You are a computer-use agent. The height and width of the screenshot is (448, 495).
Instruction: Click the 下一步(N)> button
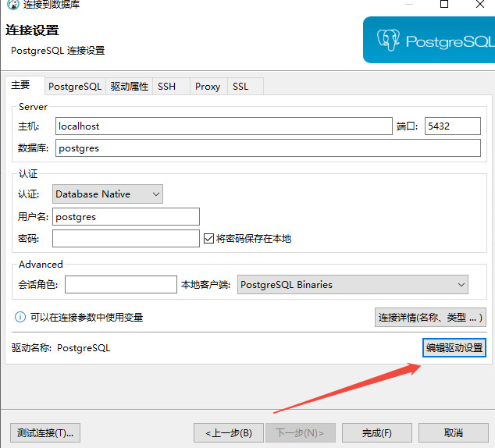tap(301, 433)
